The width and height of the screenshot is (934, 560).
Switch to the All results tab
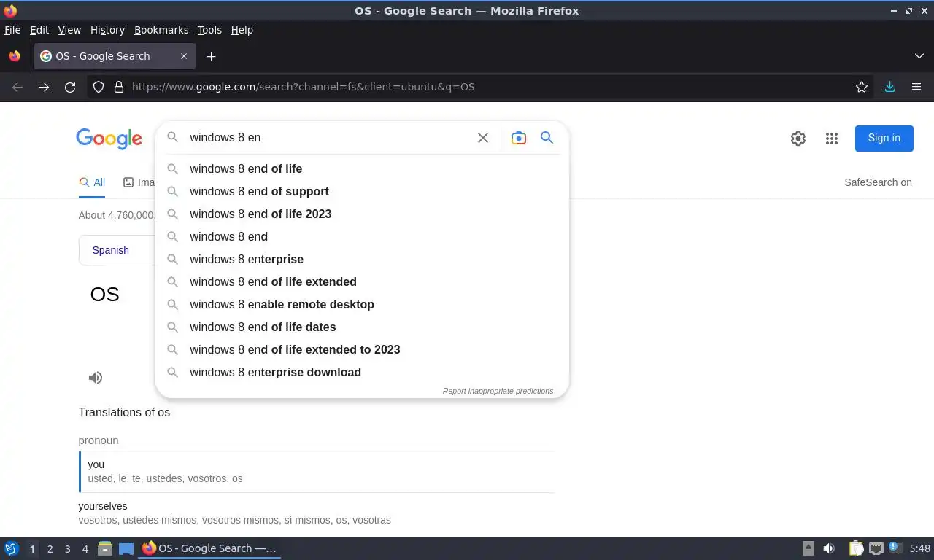[x=92, y=182]
